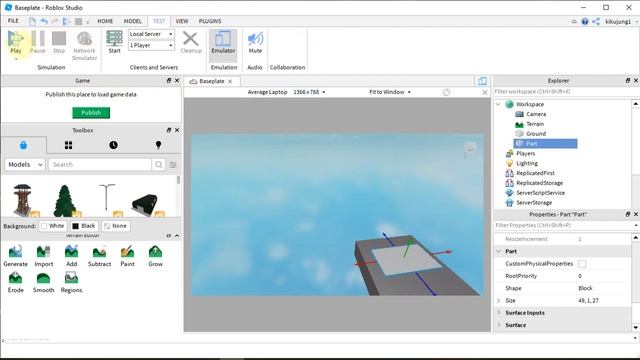Select the Import terrain tool
The width and height of the screenshot is (640, 360).
(x=43, y=256)
